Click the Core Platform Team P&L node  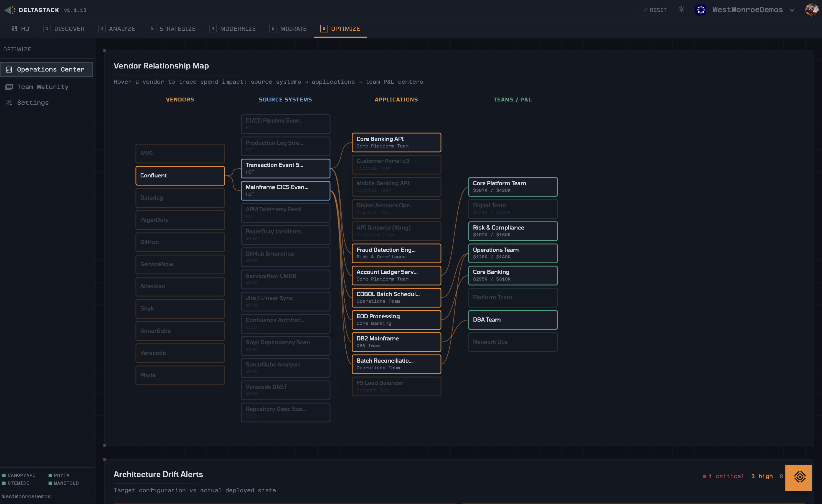point(513,187)
